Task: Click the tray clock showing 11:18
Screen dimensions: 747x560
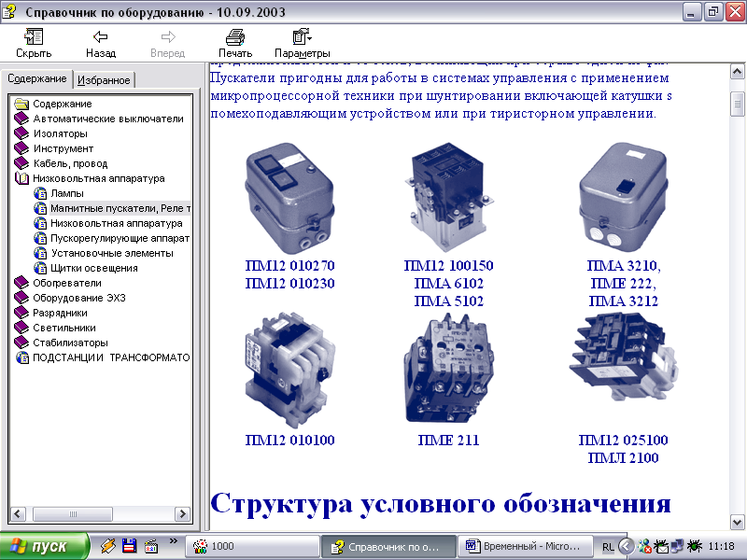Action: tap(721, 546)
